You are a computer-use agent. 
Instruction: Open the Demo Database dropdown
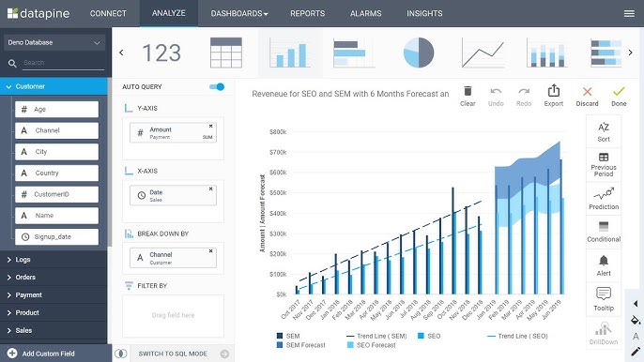point(54,42)
